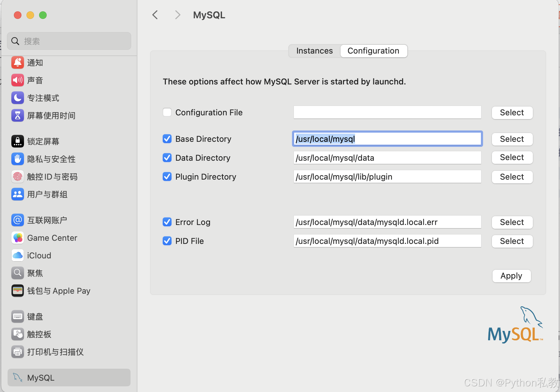Screen dimensions: 560x392
Task: Go forward with the right chevron
Action: (x=178, y=15)
